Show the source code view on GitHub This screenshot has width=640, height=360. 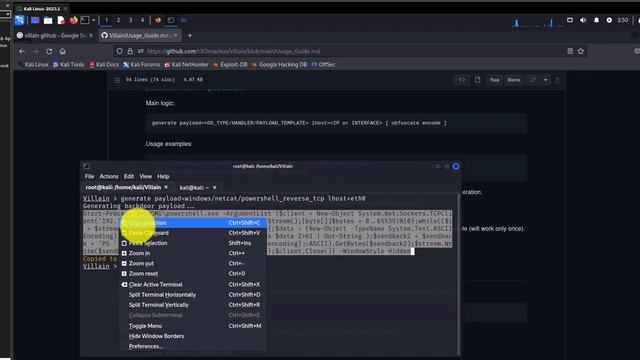[462, 80]
